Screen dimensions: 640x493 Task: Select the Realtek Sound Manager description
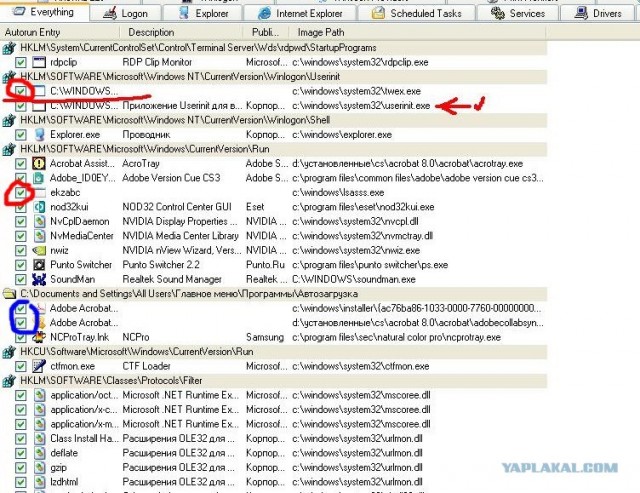click(x=172, y=279)
